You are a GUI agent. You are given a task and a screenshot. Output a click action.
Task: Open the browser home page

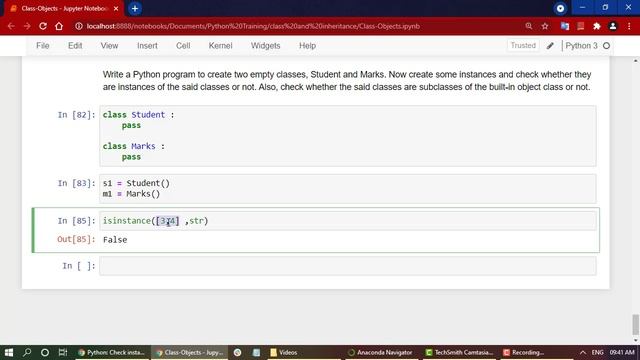[59, 26]
